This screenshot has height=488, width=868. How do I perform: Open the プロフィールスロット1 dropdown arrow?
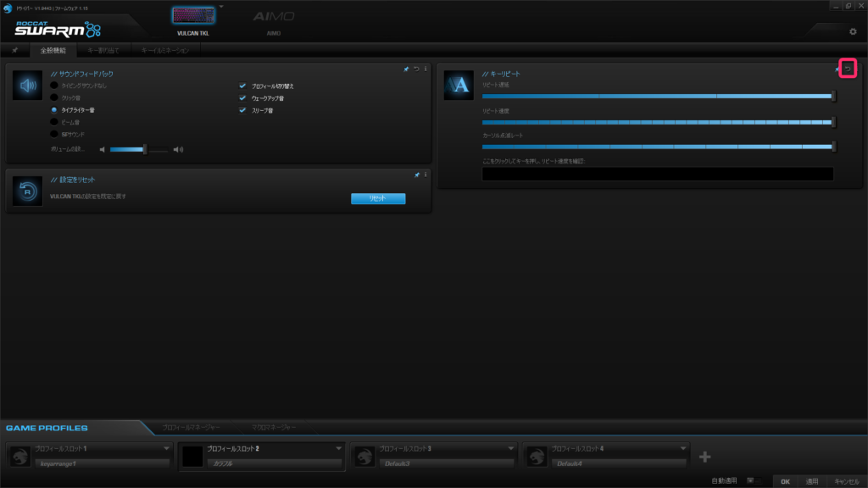pos(166,449)
